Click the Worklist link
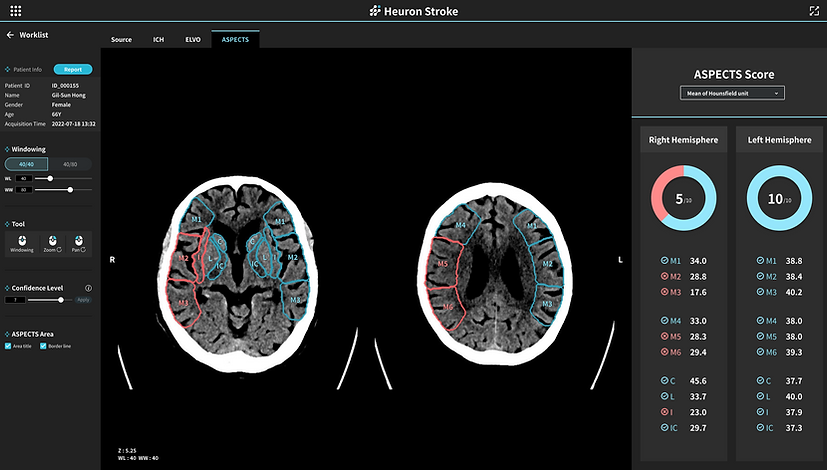Image resolution: width=827 pixels, height=470 pixels. coord(34,35)
